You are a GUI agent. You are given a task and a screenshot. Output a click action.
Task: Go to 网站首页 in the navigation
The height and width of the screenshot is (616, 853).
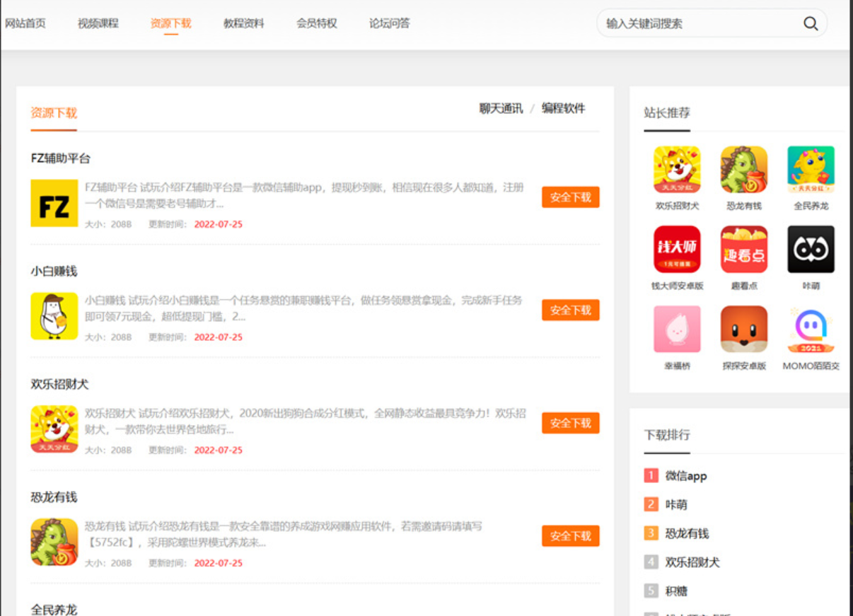(x=25, y=23)
